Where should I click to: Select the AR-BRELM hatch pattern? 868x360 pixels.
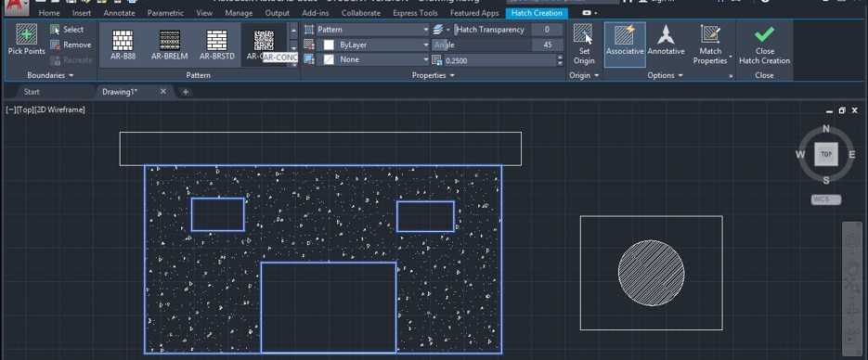169,45
